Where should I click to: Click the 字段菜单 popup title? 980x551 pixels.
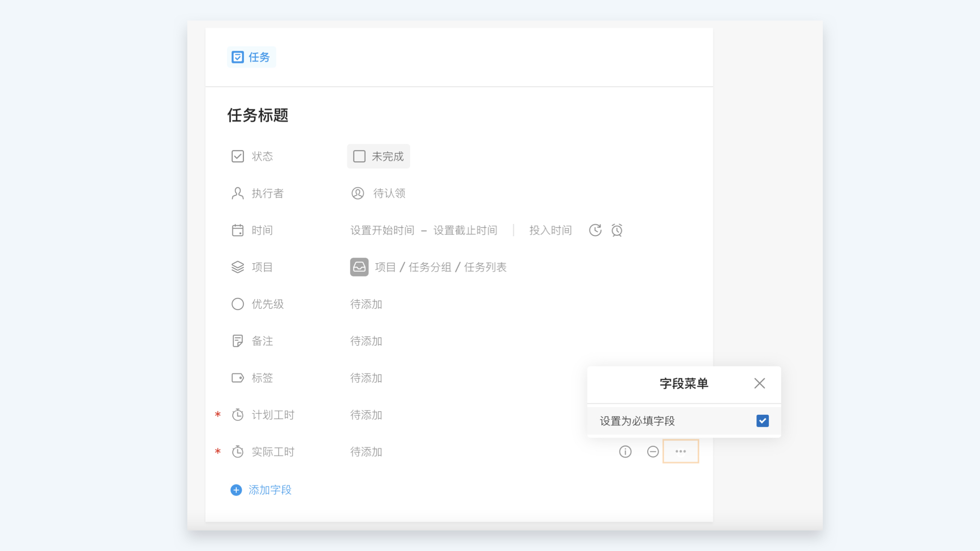click(x=684, y=384)
